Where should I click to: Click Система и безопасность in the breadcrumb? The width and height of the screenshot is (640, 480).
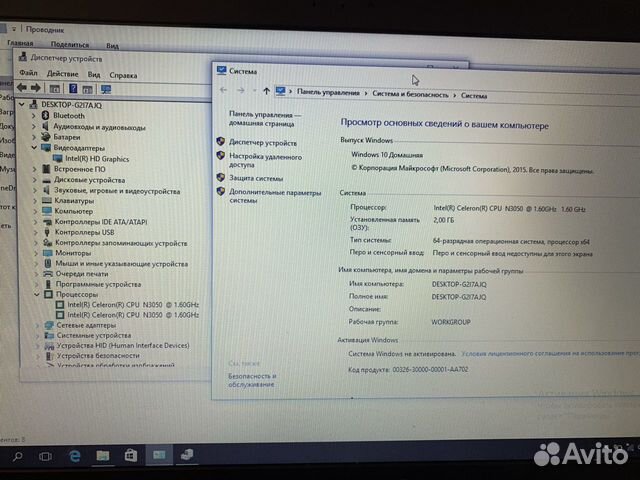tap(410, 94)
